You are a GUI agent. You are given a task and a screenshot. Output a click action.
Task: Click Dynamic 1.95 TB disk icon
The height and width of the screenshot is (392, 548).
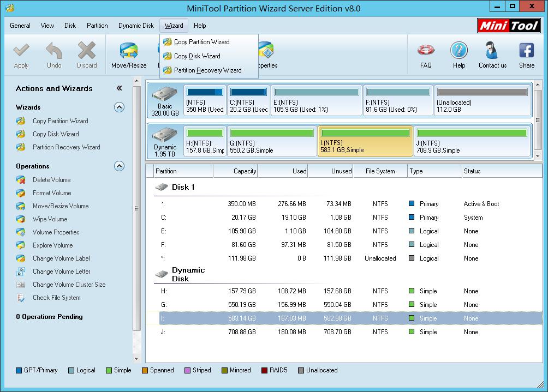[165, 135]
